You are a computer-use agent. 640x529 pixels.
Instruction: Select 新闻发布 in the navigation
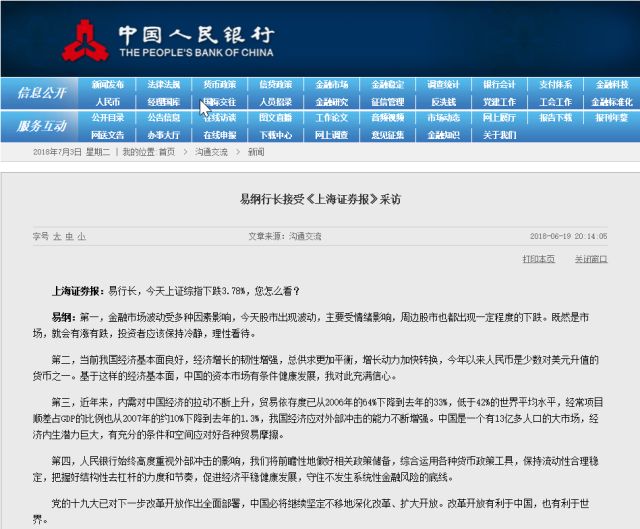[108, 85]
